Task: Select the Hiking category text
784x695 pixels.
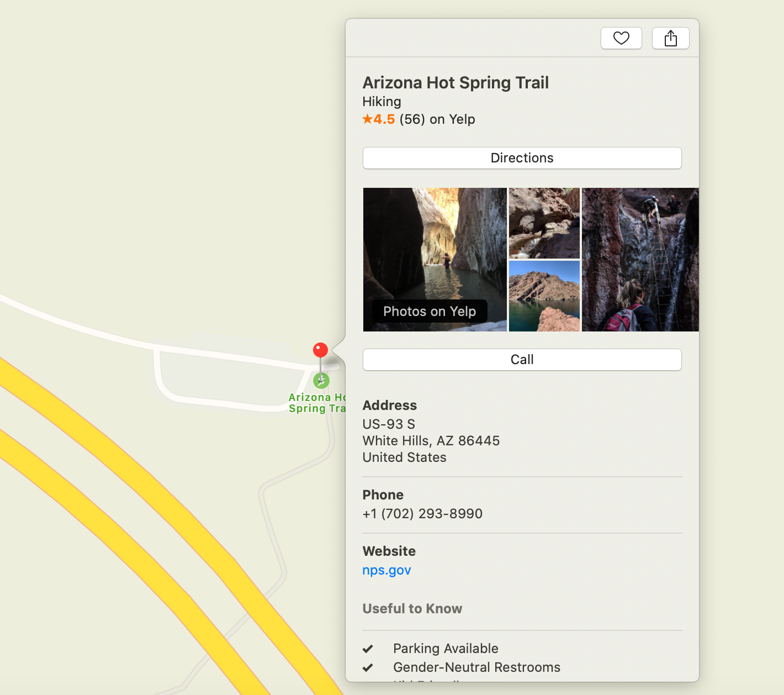Action: pyautogui.click(x=382, y=102)
